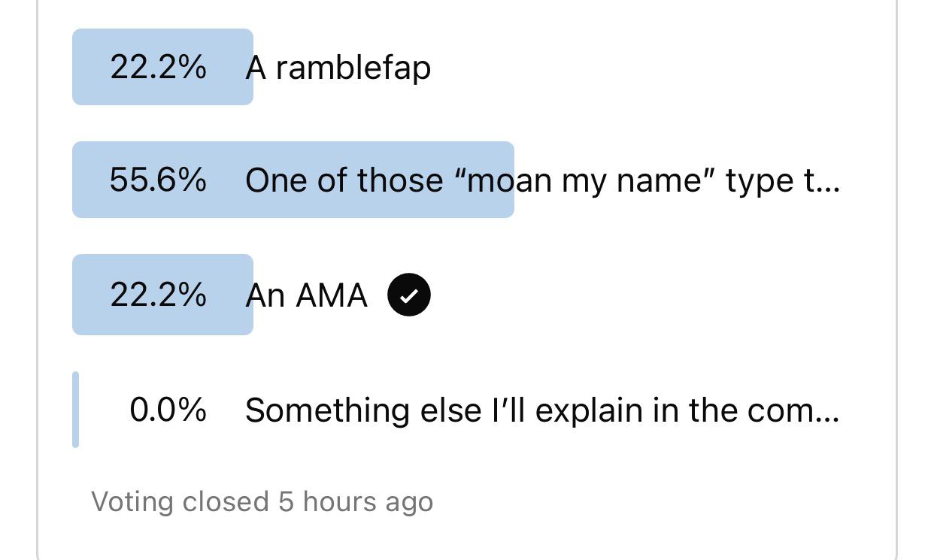Click the word "AMA" in the third option
Viewport: 934px width, 560px height.
[331, 295]
